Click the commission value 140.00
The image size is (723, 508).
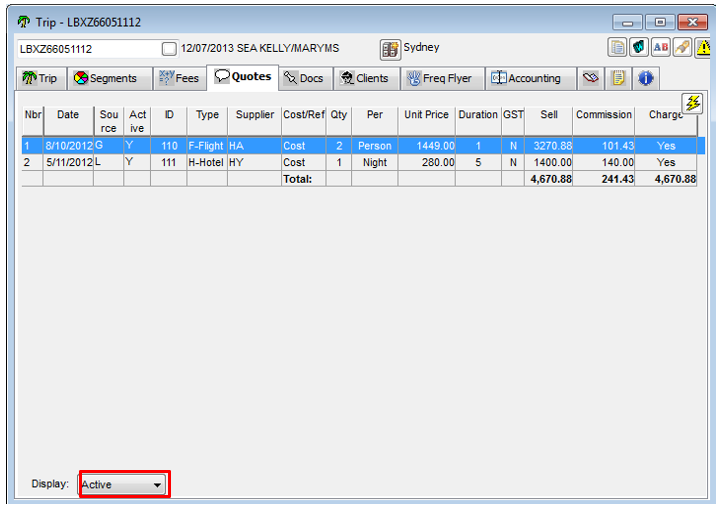click(604, 162)
